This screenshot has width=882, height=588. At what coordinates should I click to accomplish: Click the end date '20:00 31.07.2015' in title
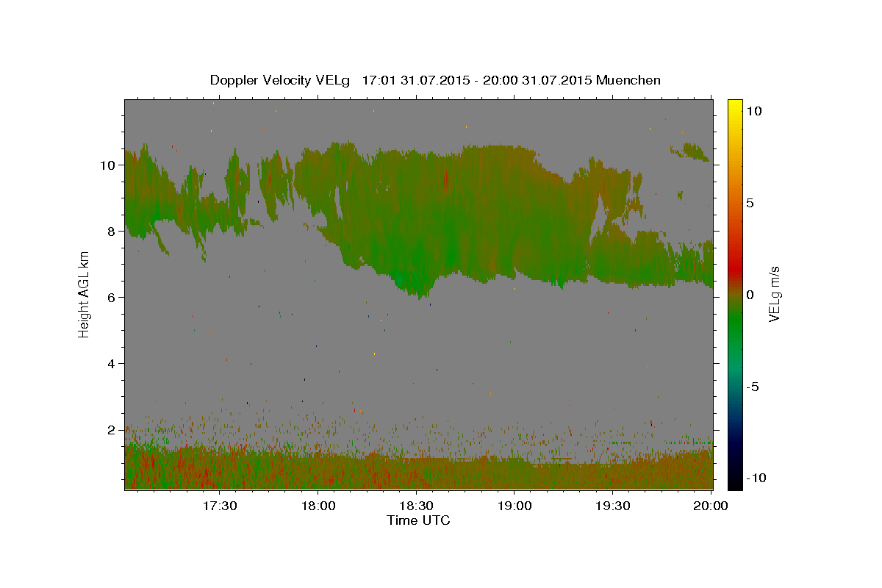537,80
